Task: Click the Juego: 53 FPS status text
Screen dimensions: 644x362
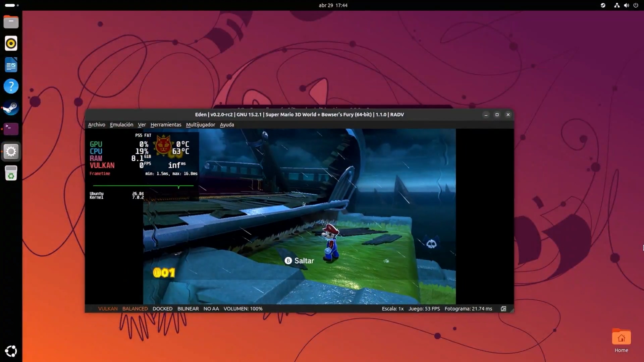Action: (424, 309)
